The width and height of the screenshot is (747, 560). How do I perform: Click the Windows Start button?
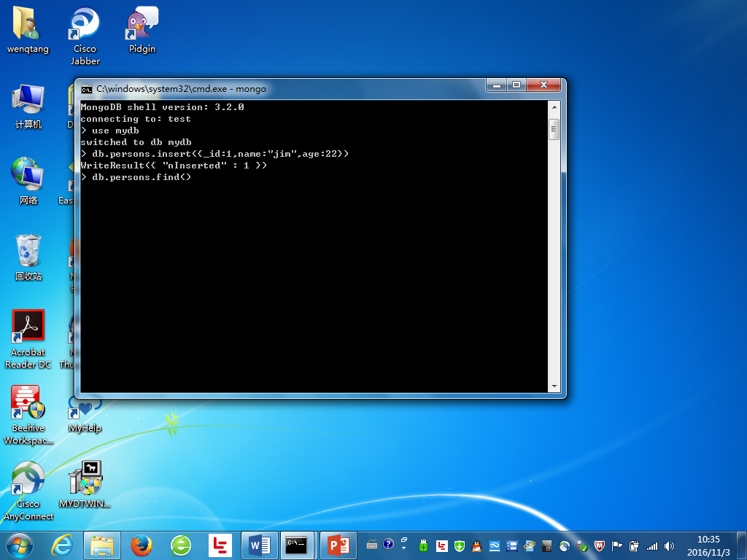click(20, 545)
